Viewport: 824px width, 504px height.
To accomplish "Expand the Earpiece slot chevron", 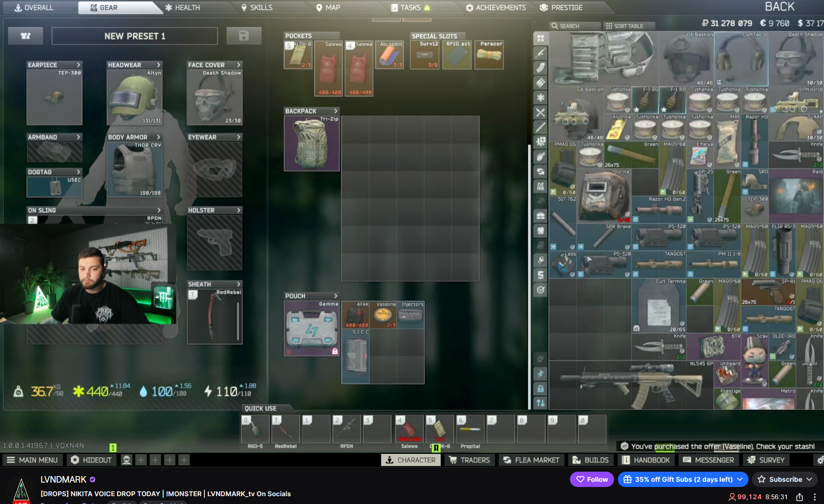I will [x=79, y=65].
